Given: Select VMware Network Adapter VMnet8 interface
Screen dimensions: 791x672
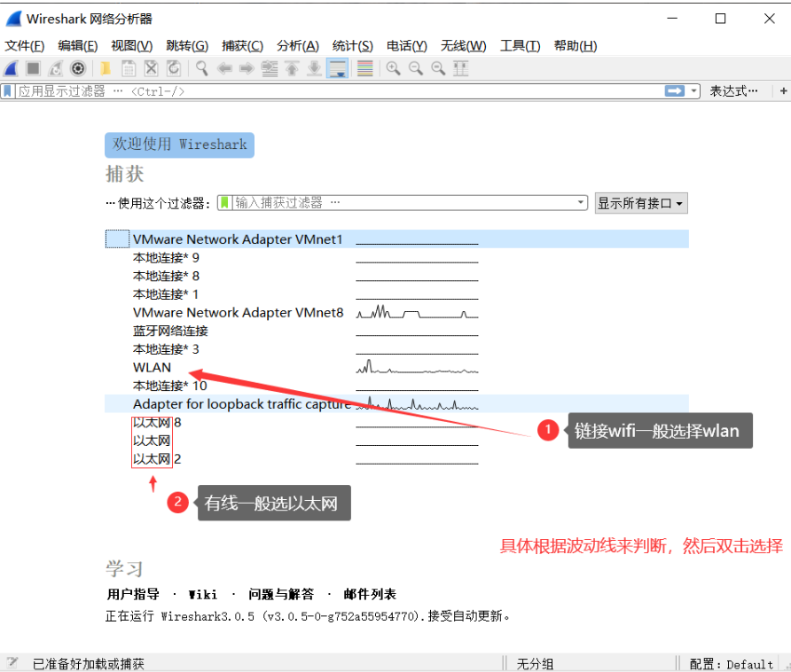Looking at the screenshot, I should point(396,313).
